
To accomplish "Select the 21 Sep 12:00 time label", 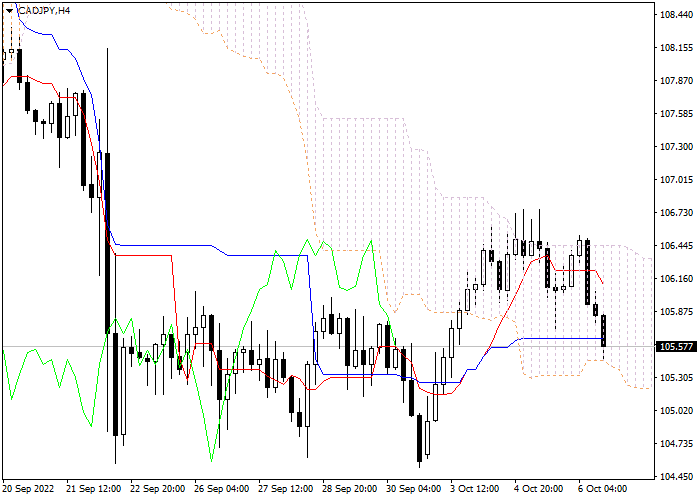I will (x=93, y=489).
